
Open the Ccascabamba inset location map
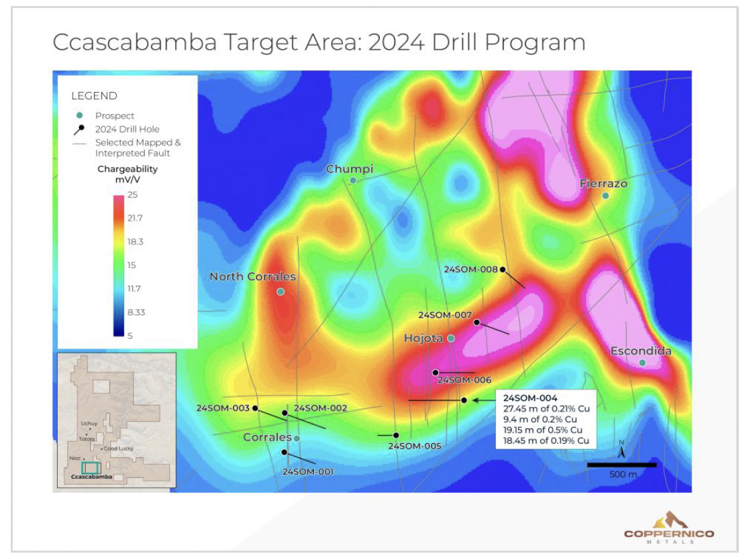[x=117, y=420]
